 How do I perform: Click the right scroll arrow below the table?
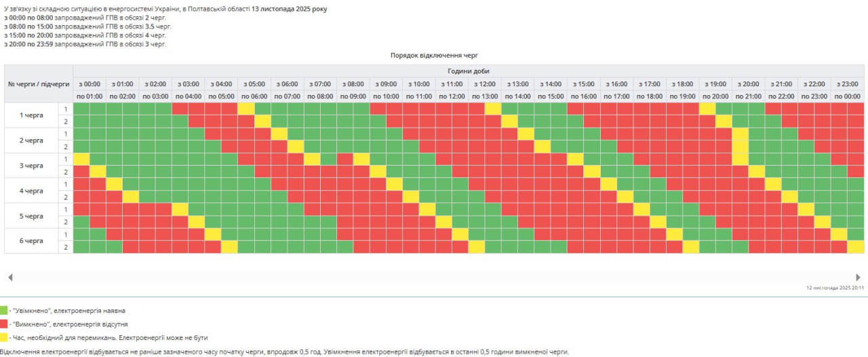[x=858, y=277]
